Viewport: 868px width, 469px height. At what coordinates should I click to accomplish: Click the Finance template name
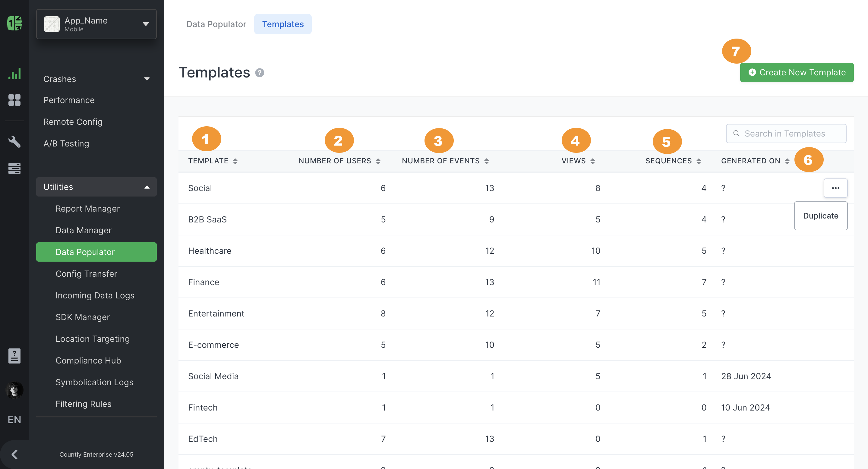point(204,282)
